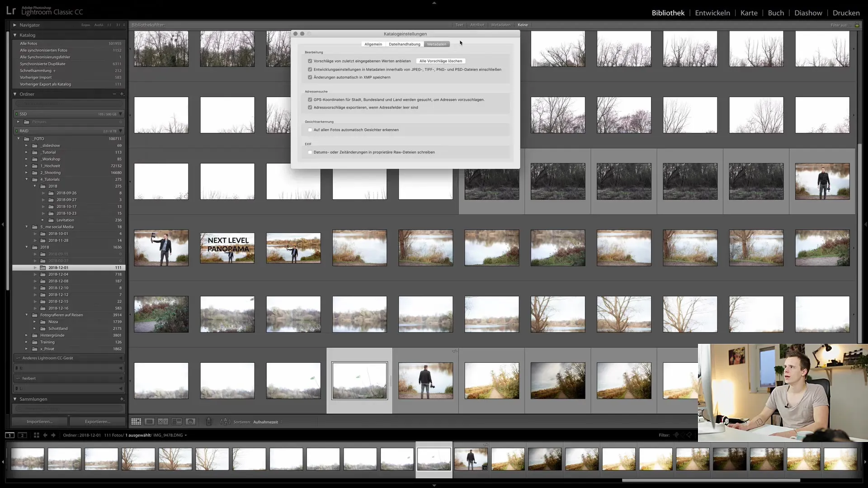Select NEXT LEVEL PANORAMA thumbnail
Screen dimensions: 868x488
pos(227,248)
